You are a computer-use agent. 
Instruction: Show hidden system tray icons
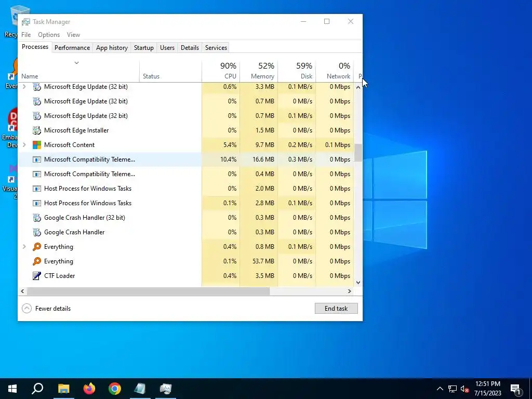point(440,389)
